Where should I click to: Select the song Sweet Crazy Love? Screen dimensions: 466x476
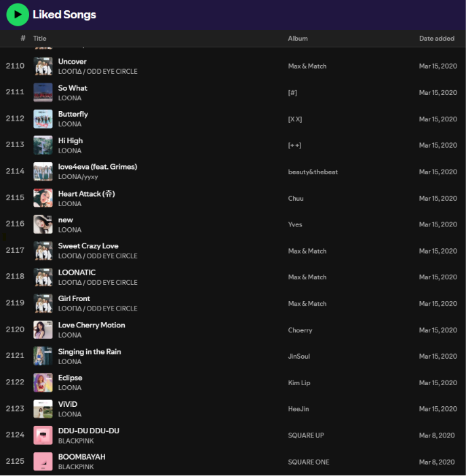tap(88, 246)
